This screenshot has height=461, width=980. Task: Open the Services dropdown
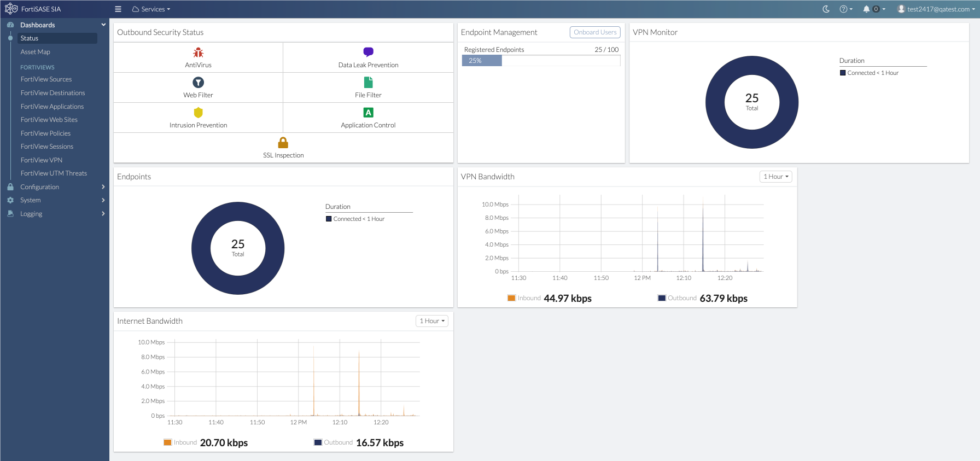[x=151, y=9]
